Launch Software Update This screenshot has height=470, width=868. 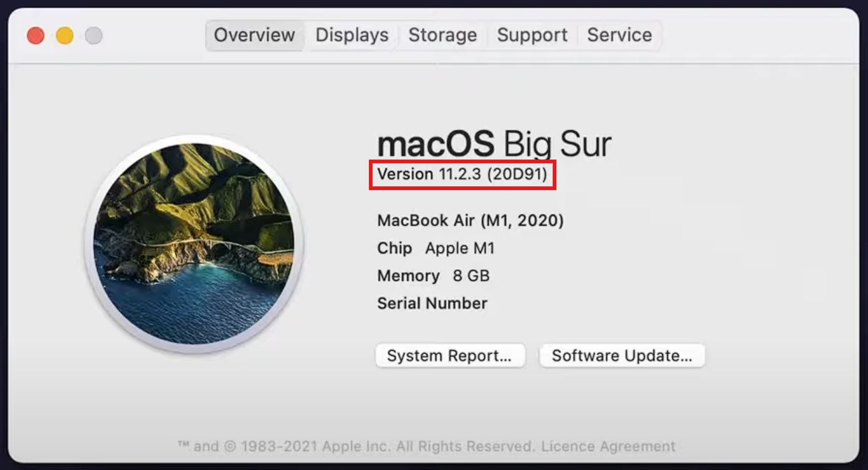pos(622,356)
